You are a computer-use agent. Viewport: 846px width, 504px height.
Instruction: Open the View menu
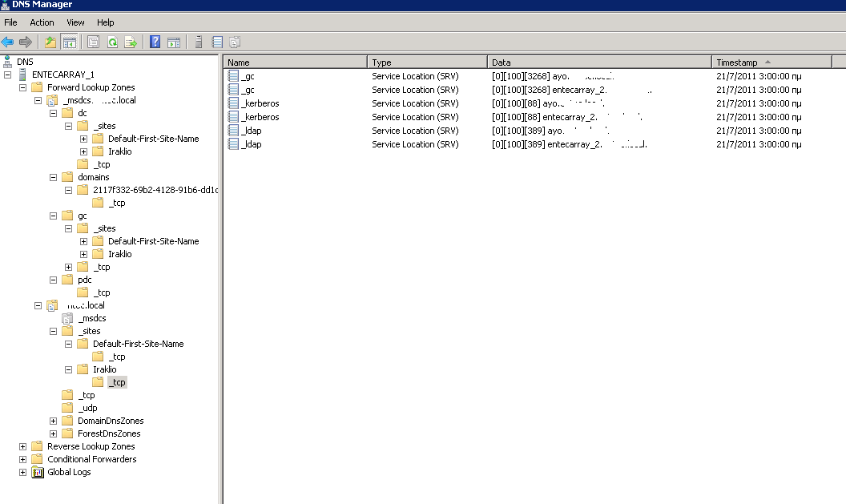[75, 22]
